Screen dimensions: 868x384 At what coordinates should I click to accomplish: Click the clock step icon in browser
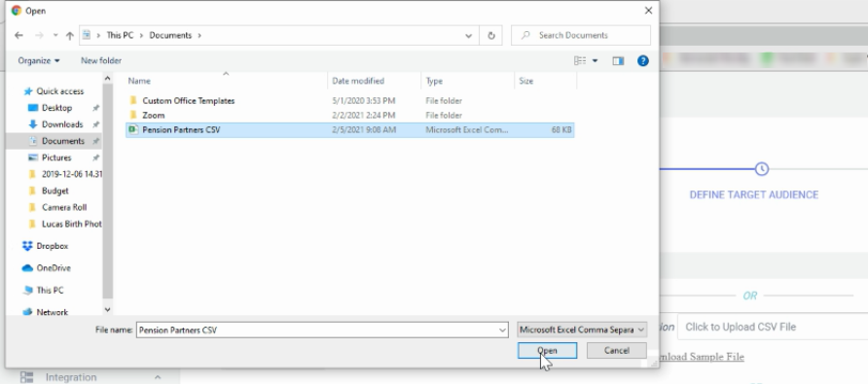(762, 169)
